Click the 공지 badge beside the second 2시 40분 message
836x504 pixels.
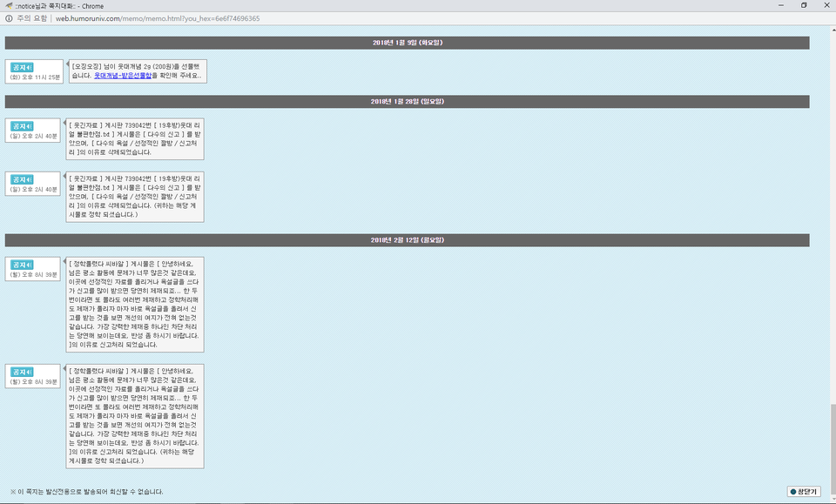[22, 179]
